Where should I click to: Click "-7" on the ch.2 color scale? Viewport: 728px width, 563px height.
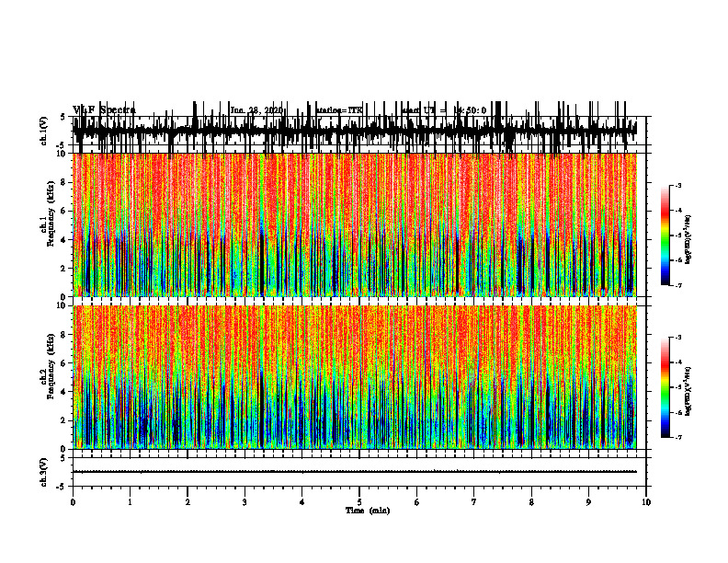pyautogui.click(x=678, y=438)
